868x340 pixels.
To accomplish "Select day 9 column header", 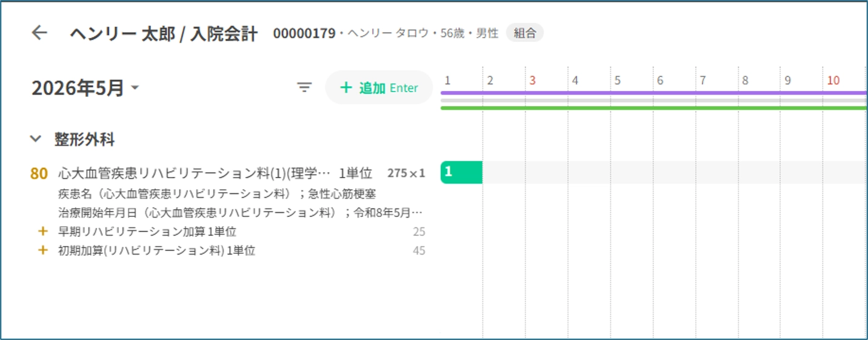I will 787,80.
